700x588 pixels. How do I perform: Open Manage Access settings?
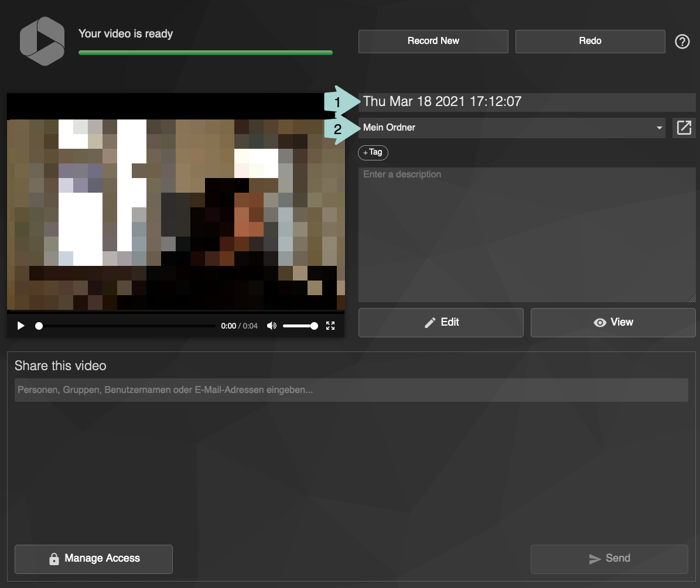tap(94, 559)
